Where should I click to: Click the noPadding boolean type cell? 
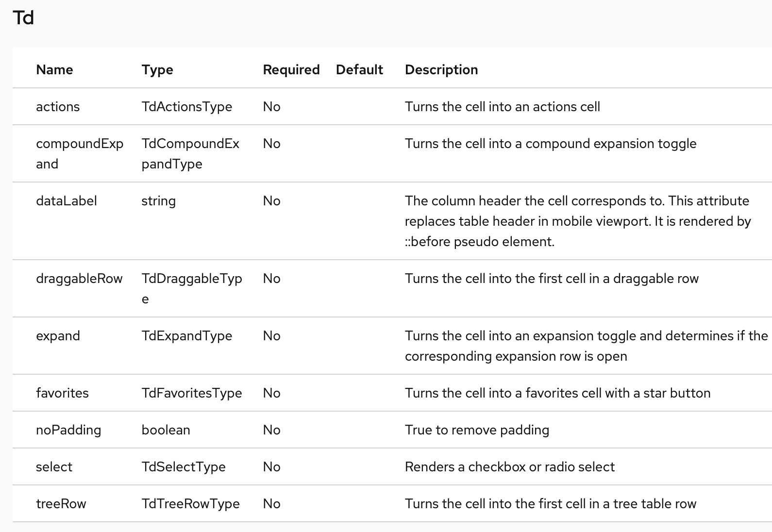click(166, 430)
